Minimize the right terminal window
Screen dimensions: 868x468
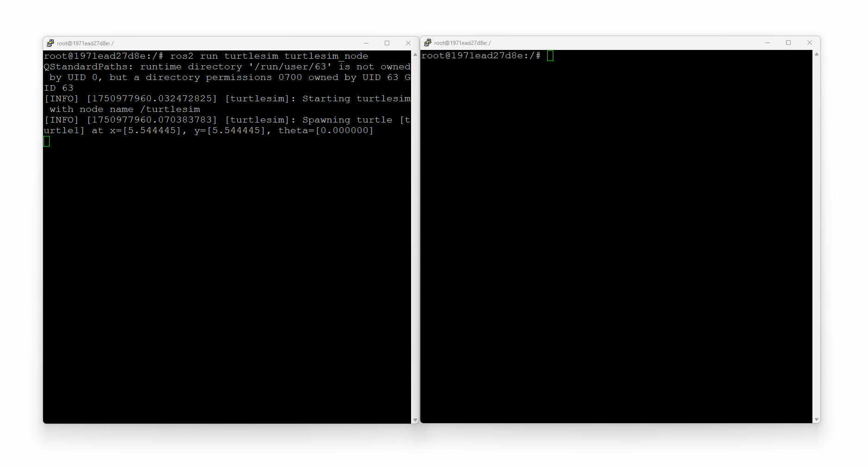coord(768,43)
